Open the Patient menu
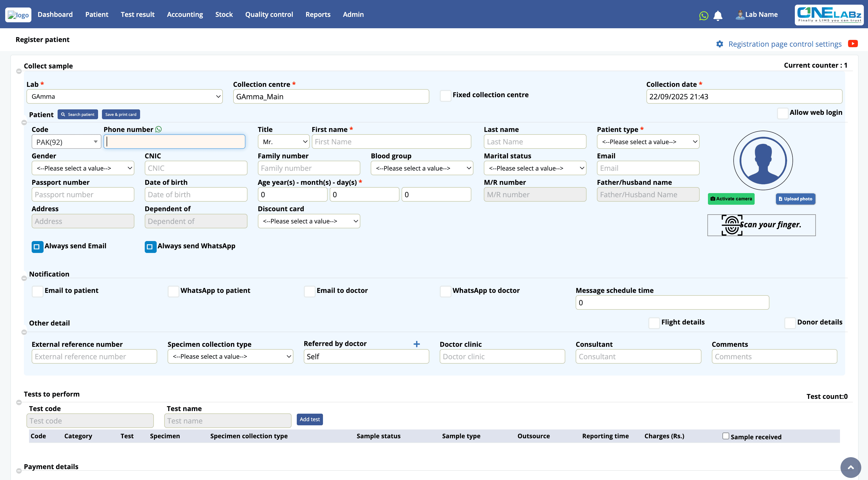 point(97,15)
